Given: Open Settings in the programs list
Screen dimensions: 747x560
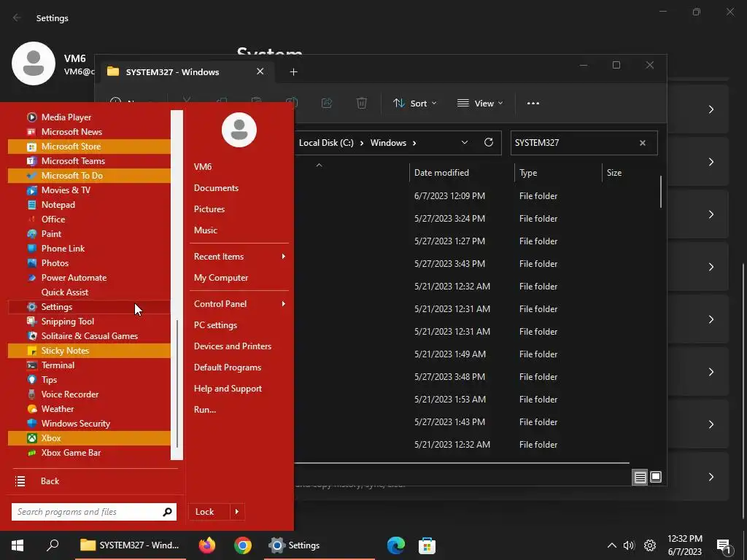Looking at the screenshot, I should pos(89,307).
